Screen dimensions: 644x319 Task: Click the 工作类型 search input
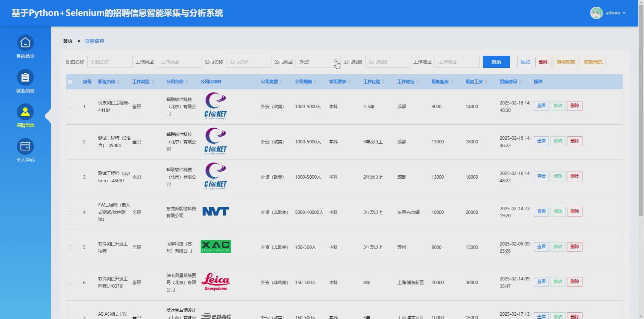[x=179, y=62]
